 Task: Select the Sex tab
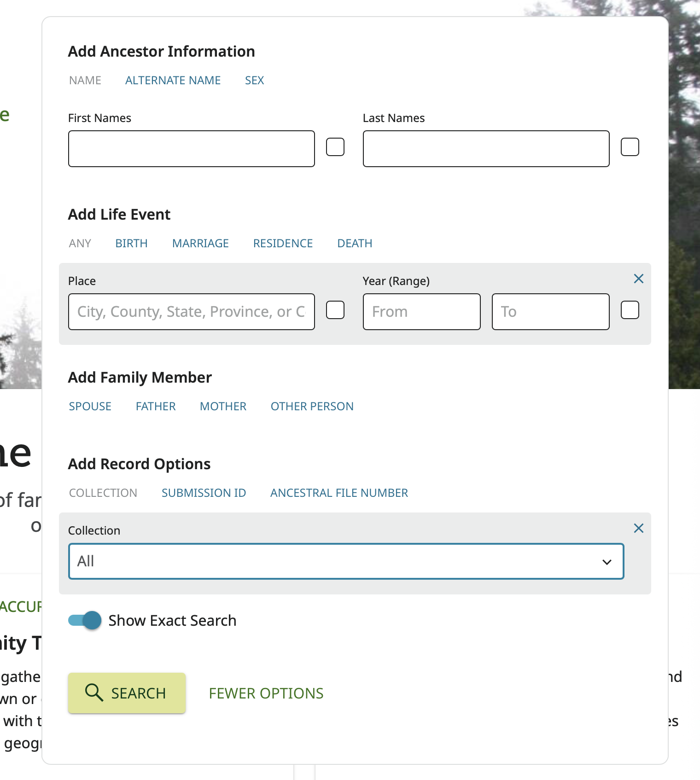click(x=254, y=81)
